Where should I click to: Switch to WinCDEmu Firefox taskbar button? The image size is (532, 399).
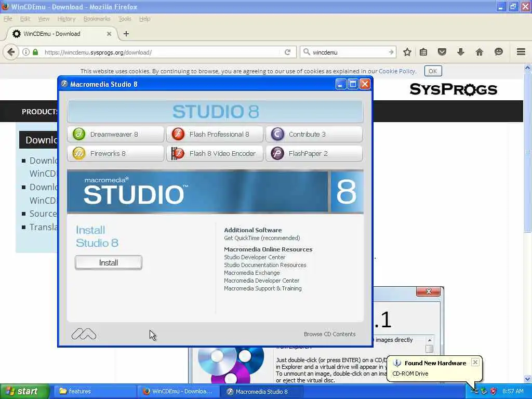point(178,392)
